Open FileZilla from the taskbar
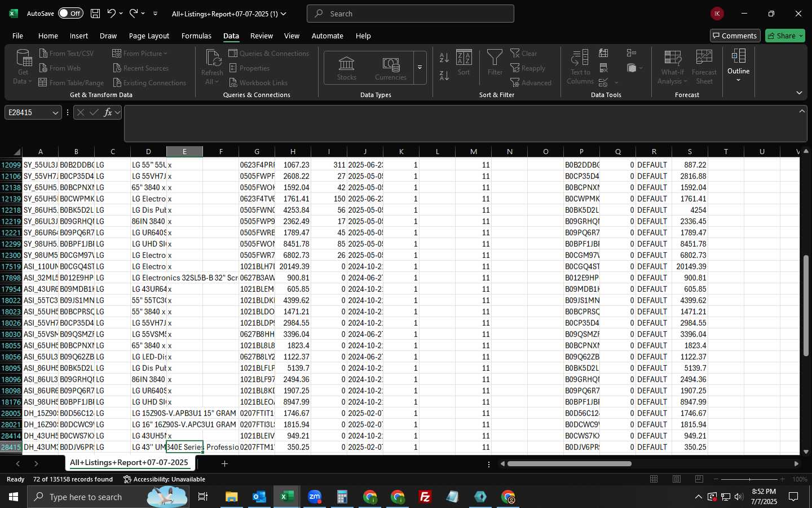Screen dimensions: 812x508 pyautogui.click(x=425, y=497)
